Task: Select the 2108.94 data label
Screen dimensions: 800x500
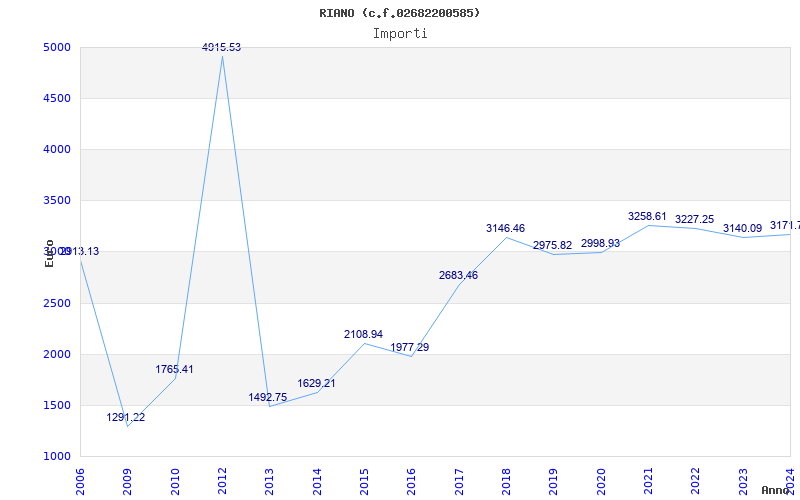Action: click(x=363, y=334)
